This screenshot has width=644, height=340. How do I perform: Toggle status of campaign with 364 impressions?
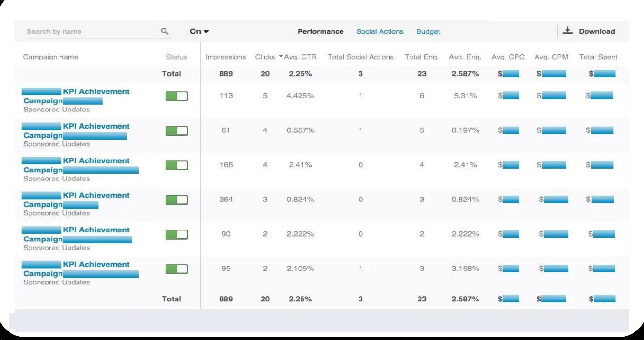pos(176,200)
